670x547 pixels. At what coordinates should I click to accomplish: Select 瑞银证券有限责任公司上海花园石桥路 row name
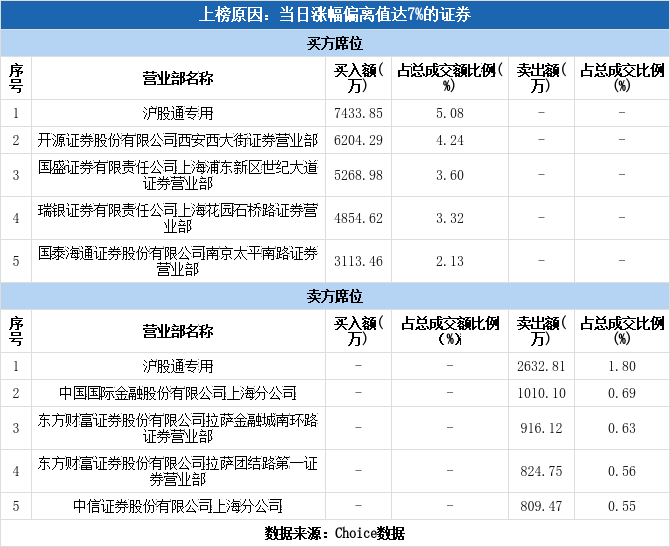[178, 218]
